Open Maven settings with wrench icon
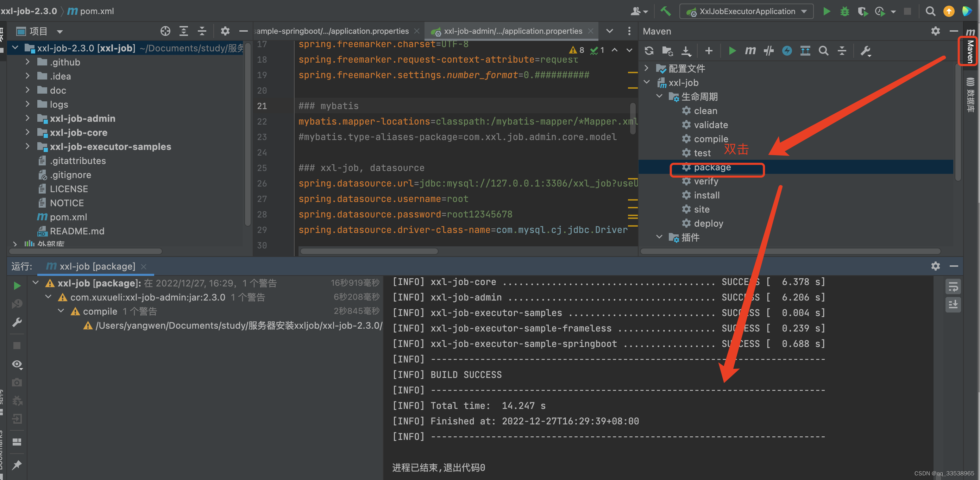980x480 pixels. pos(866,51)
